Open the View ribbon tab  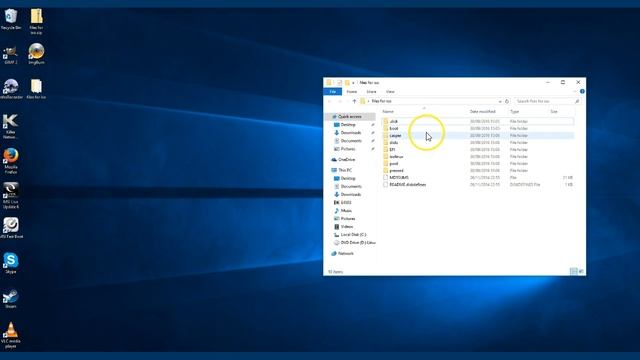(x=390, y=92)
